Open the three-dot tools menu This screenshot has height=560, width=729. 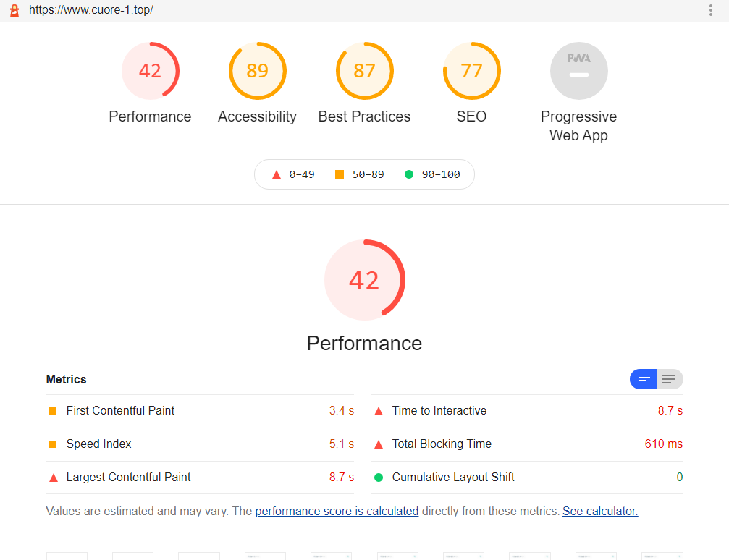[x=710, y=10]
